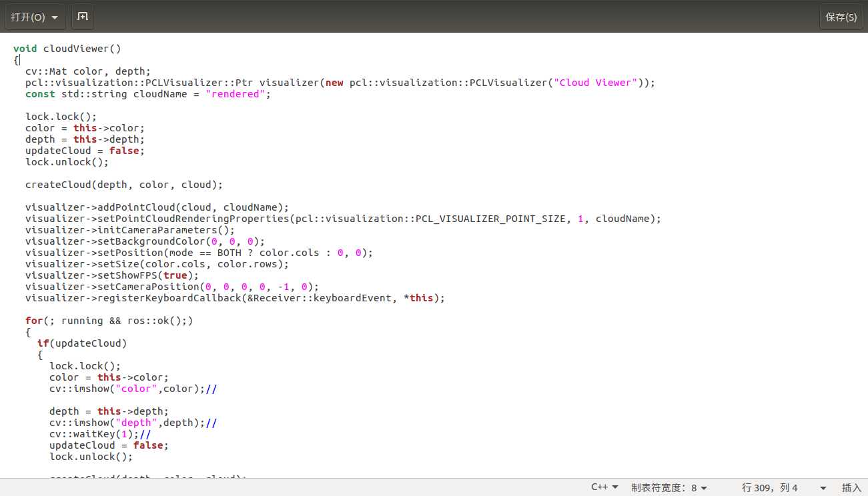The height and width of the screenshot is (496, 868).
Task: Click the "rendered" string literal
Action: click(x=236, y=94)
